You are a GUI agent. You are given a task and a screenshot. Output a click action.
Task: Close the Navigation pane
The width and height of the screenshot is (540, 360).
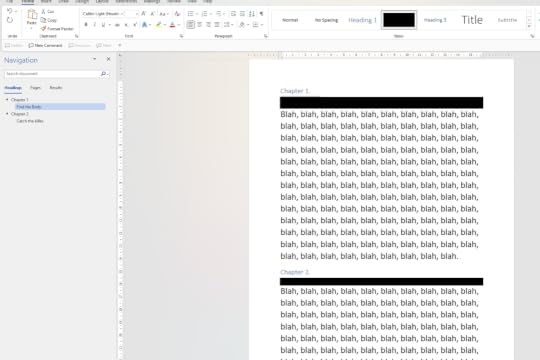pyautogui.click(x=108, y=59)
